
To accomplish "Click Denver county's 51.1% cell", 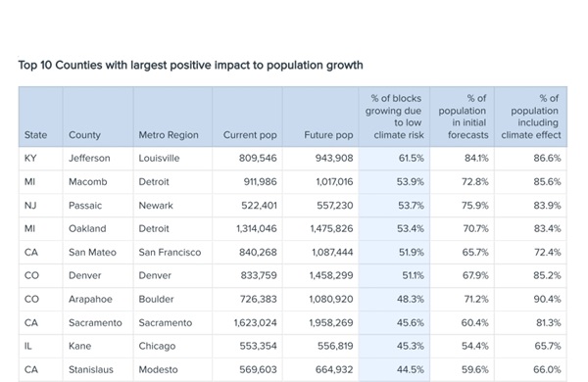I will coord(413,275).
